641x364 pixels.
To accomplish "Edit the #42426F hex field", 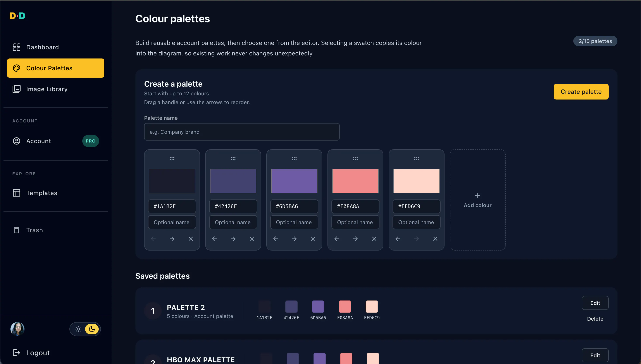I will click(233, 206).
